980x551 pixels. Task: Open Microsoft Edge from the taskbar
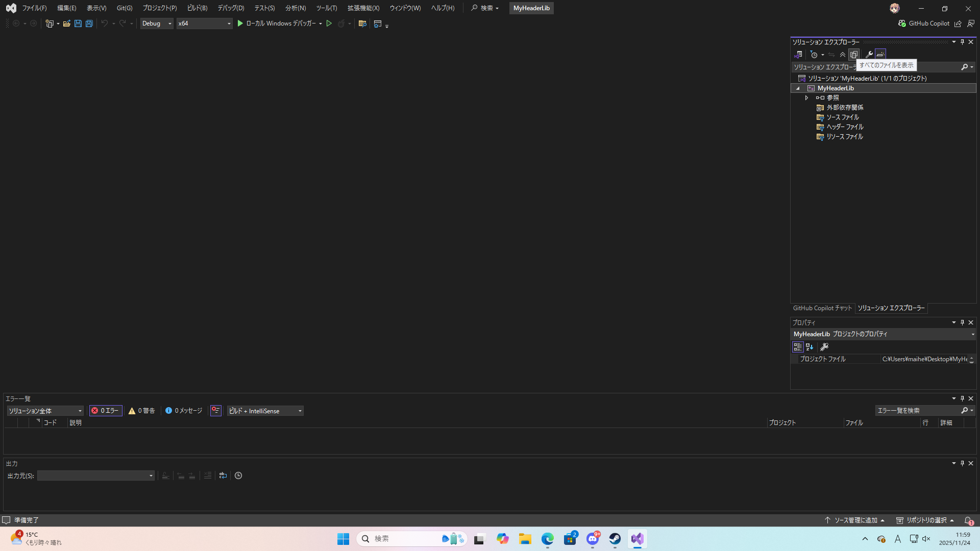tap(548, 539)
